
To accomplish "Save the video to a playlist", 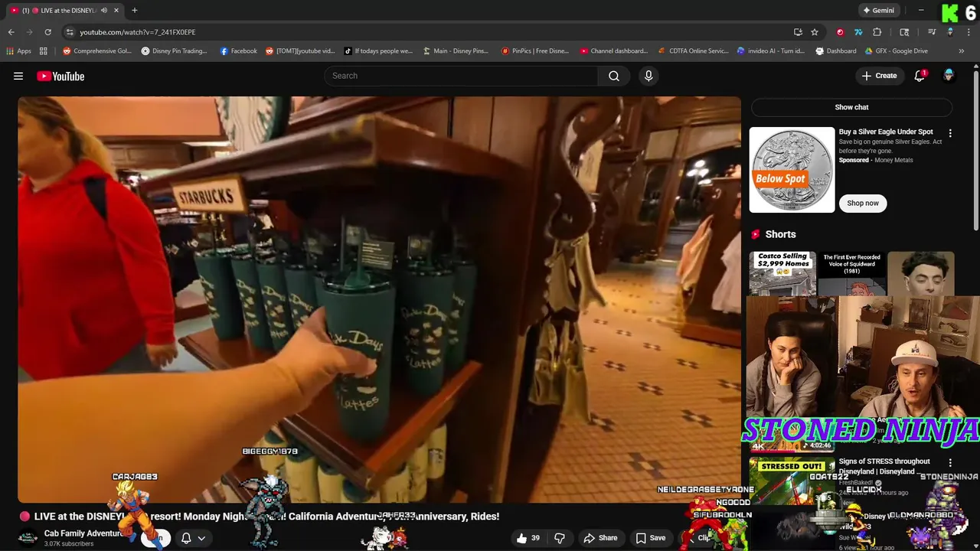I will click(650, 538).
